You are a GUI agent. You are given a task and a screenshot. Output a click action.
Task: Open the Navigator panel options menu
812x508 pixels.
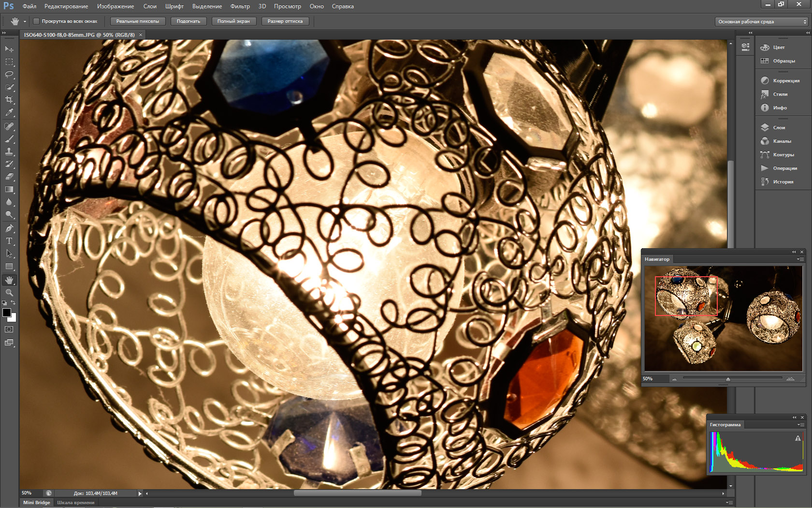pyautogui.click(x=800, y=259)
